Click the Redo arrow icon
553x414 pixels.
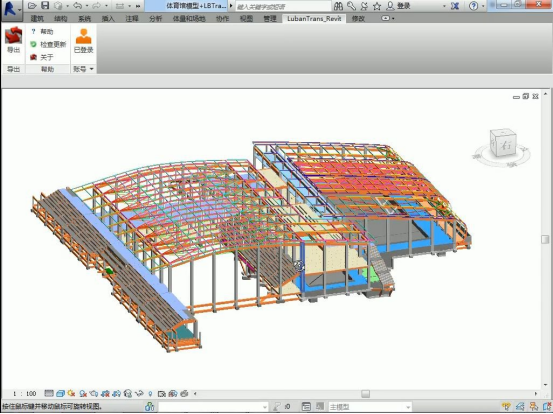pos(96,6)
